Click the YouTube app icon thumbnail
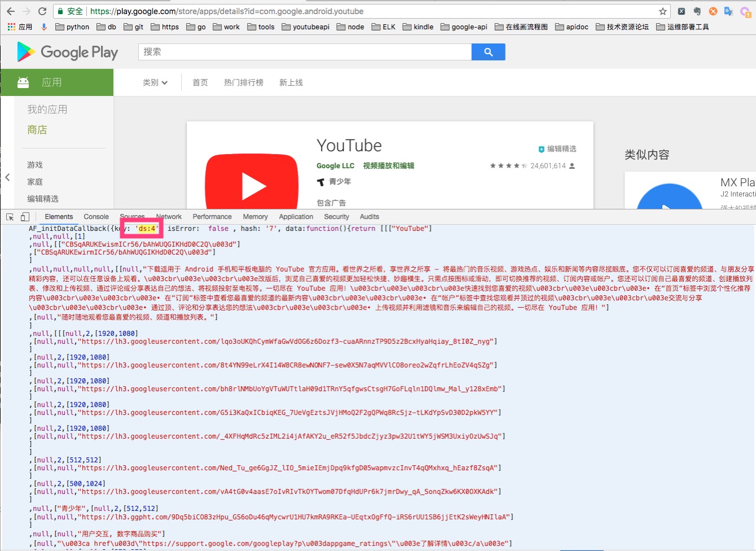This screenshot has width=756, height=551. [252, 181]
